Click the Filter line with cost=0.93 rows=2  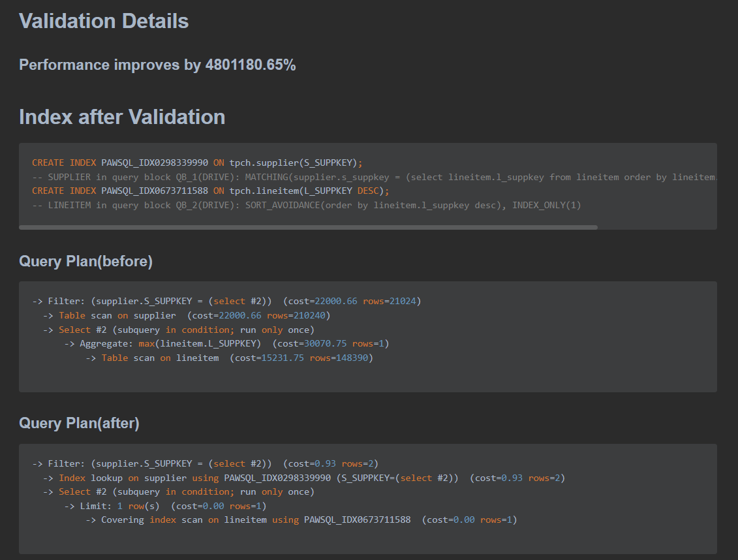tap(205, 463)
